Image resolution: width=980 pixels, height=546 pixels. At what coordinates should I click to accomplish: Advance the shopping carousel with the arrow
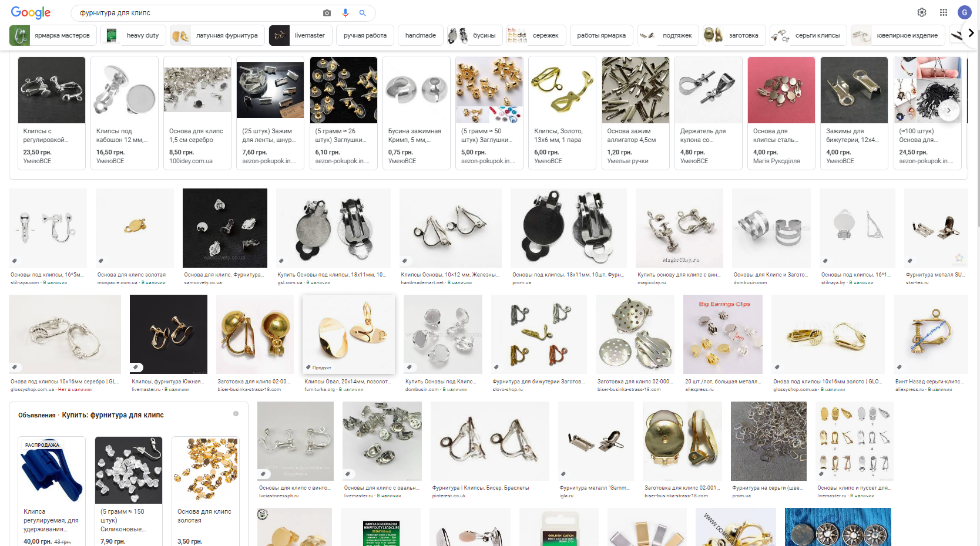click(x=948, y=110)
